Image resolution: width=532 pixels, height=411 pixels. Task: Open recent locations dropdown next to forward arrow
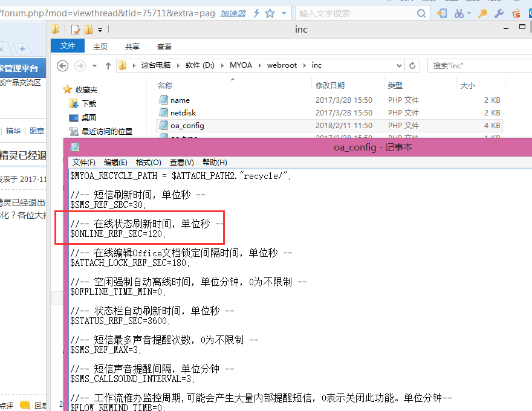[x=95, y=66]
